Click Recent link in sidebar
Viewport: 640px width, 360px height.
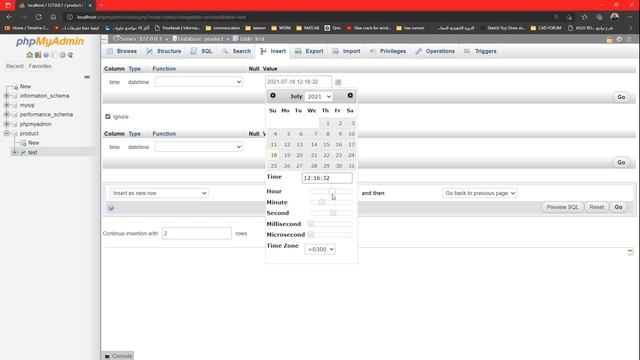tap(15, 66)
